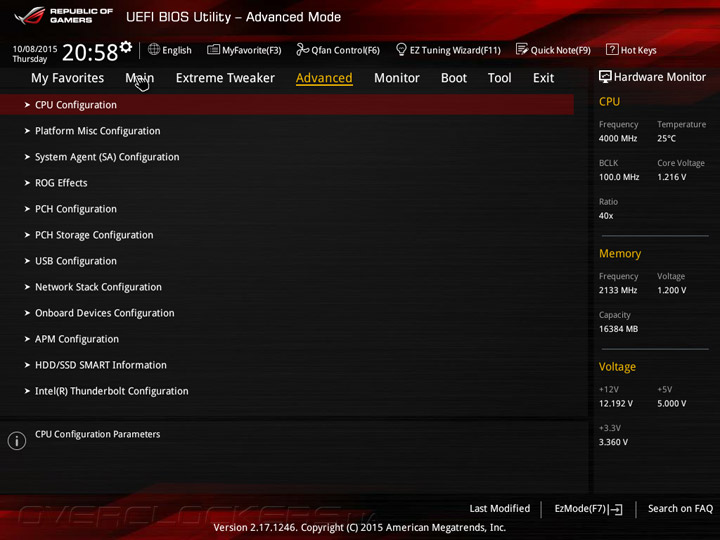Select the Advanced tab
Screen dimensions: 720x540
[x=324, y=78]
